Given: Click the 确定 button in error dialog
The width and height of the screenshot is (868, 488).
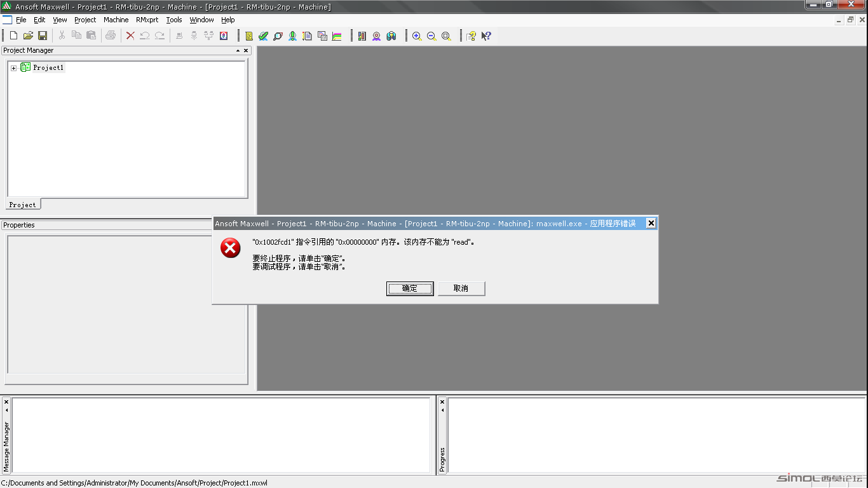Looking at the screenshot, I should coord(410,288).
